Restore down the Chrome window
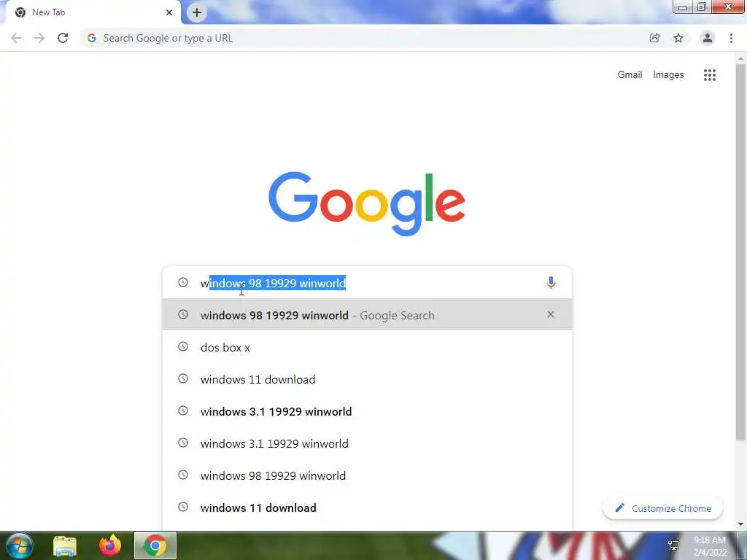This screenshot has width=747, height=560. point(702,7)
